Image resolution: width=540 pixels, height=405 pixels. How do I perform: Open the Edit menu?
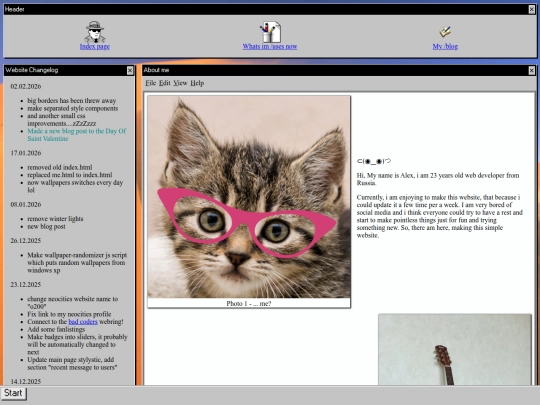[165, 83]
